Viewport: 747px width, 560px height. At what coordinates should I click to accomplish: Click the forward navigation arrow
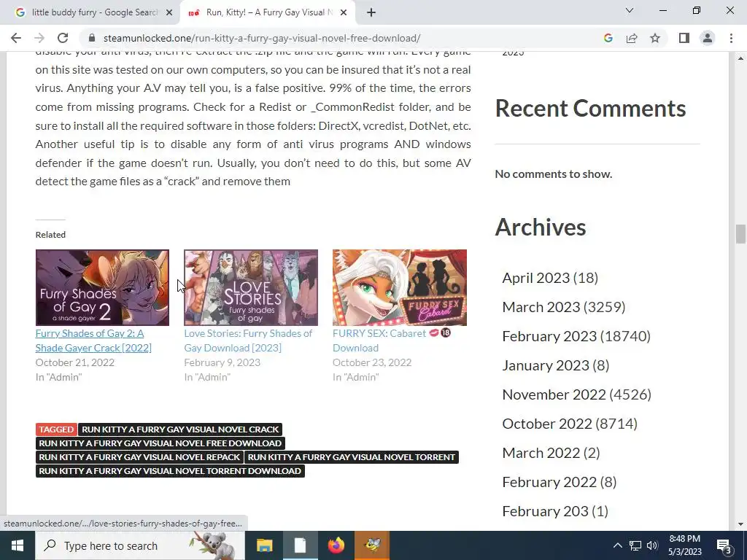(x=39, y=38)
